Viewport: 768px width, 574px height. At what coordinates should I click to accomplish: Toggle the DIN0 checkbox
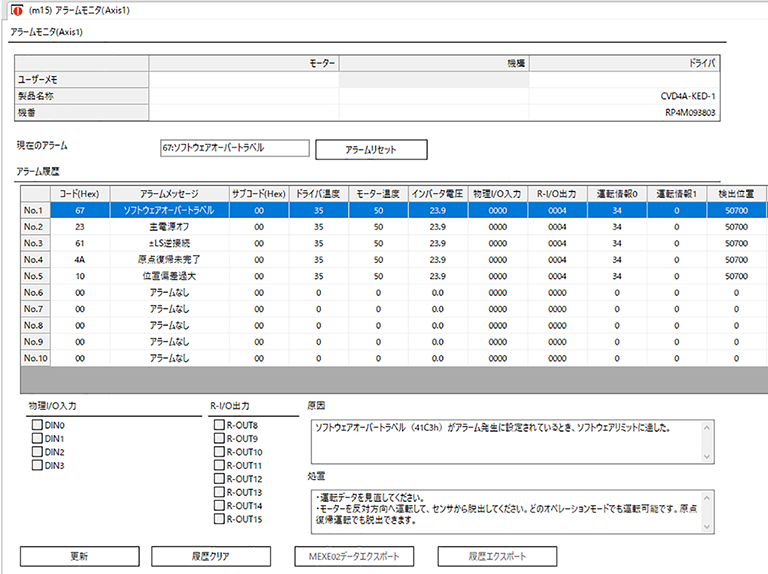coord(37,426)
